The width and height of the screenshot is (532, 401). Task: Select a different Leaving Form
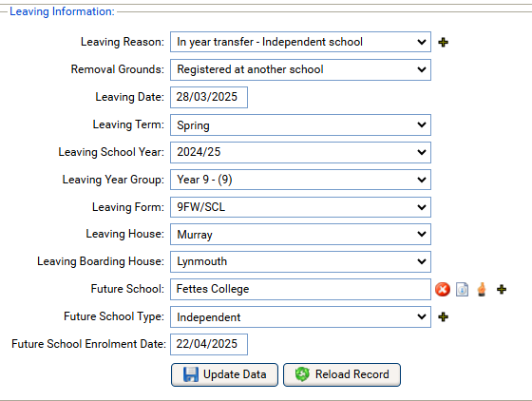[x=300, y=207]
